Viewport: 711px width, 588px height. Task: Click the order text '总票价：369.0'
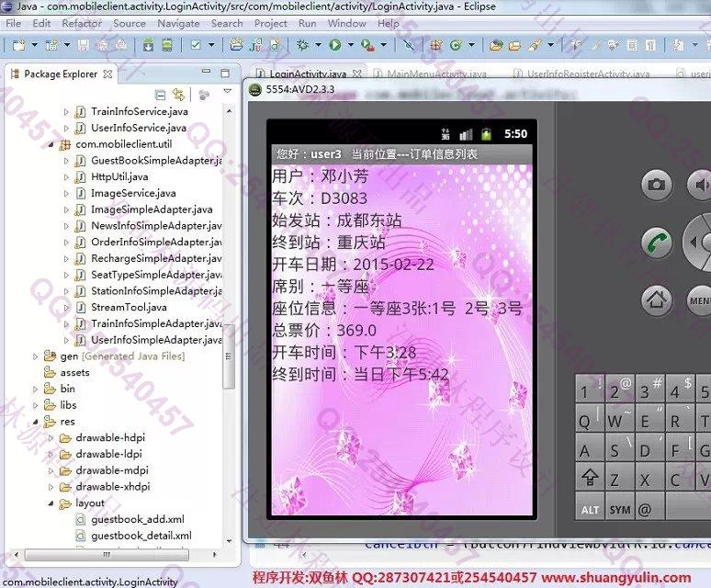click(323, 330)
